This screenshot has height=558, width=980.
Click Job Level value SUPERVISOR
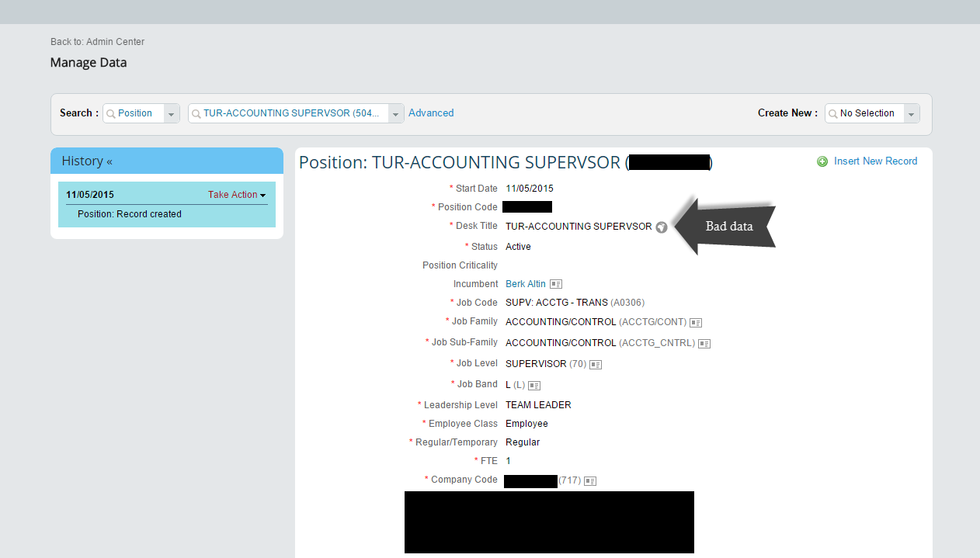tap(536, 364)
